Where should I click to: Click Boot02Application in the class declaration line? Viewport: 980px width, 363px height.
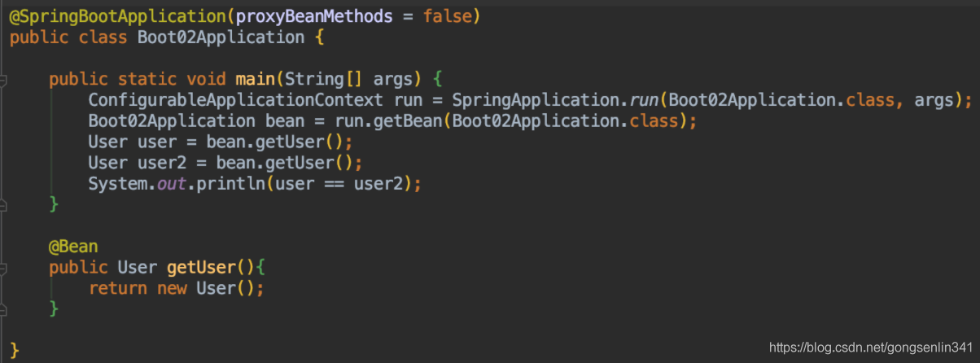coord(221,37)
